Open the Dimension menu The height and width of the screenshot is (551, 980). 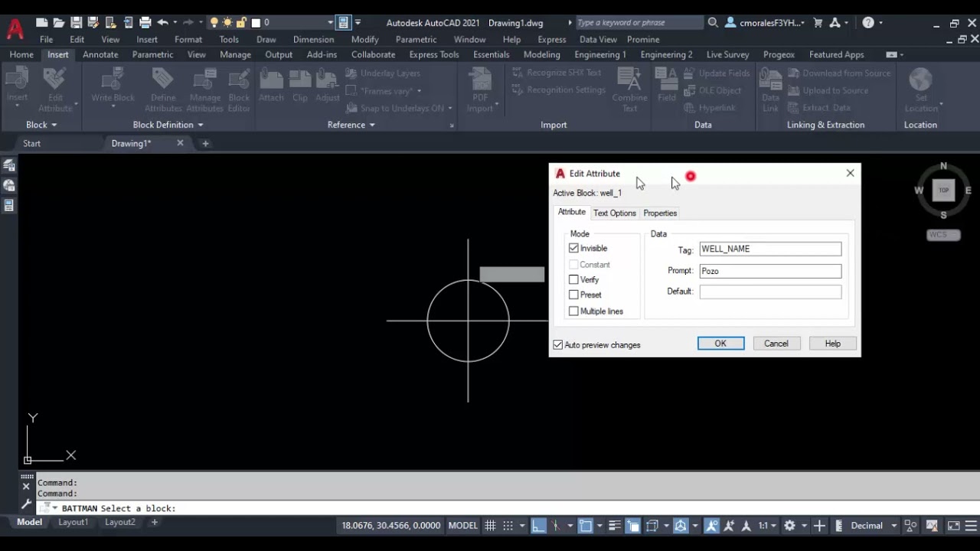click(x=313, y=39)
